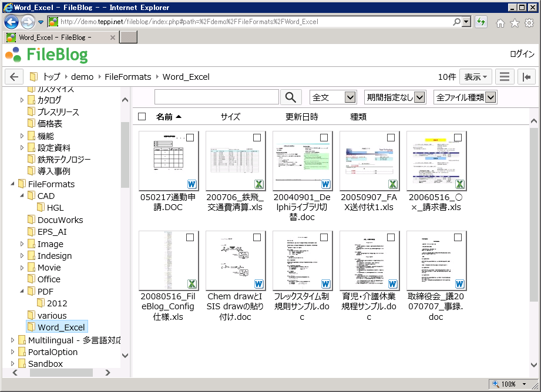
Task: Click the refresh icon beside address bar
Action: click(x=481, y=22)
